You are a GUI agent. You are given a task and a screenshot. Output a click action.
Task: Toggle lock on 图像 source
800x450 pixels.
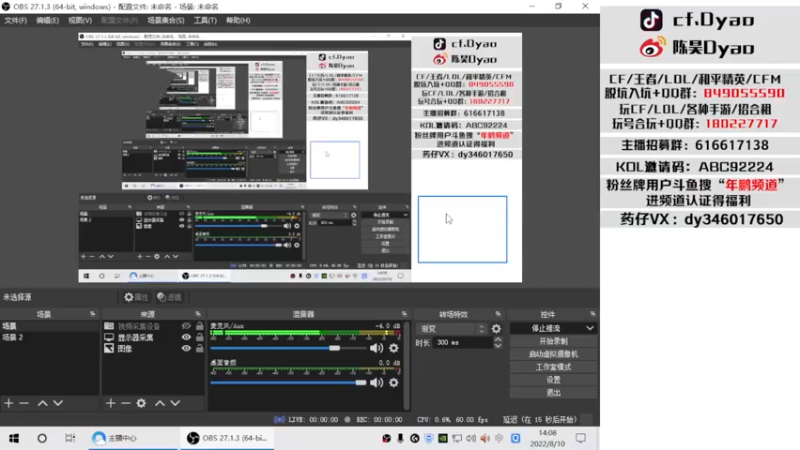point(199,348)
